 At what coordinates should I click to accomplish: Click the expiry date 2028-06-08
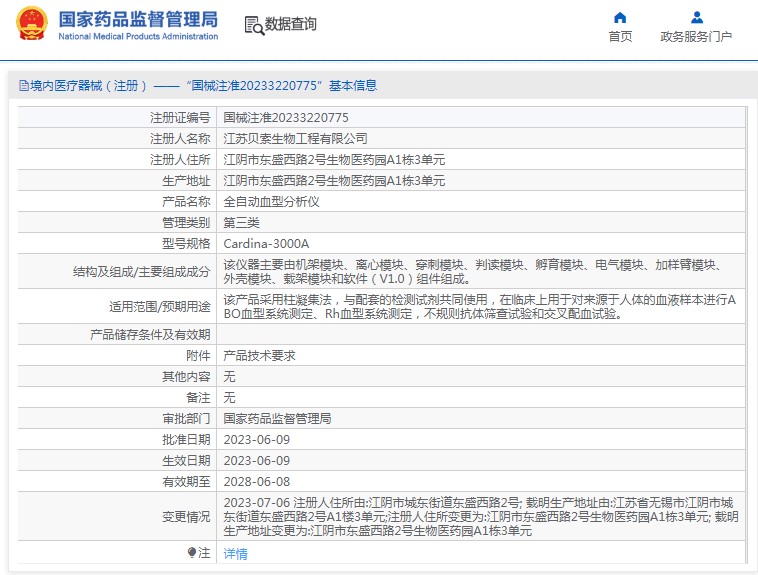pos(256,481)
